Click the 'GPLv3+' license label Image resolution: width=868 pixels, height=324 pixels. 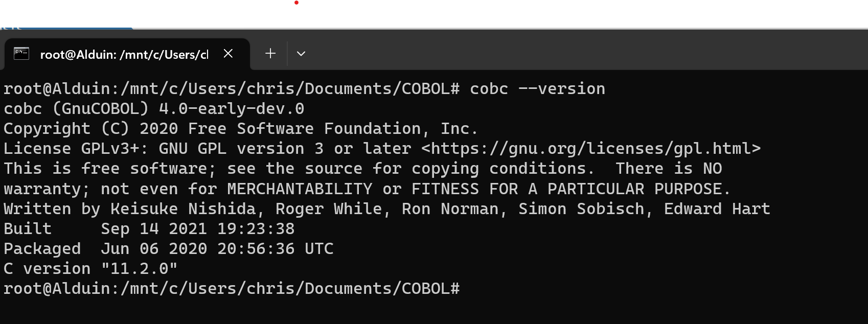110,149
